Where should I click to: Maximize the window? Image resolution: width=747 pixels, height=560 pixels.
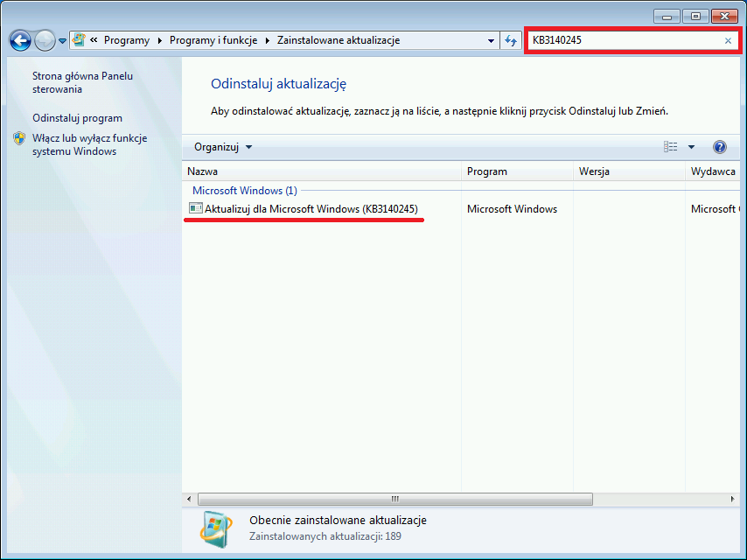[x=695, y=17]
